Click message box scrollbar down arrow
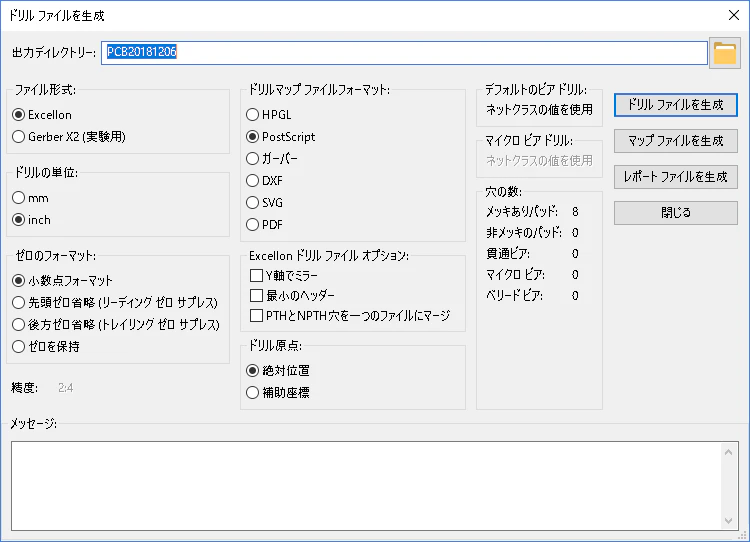The image size is (750, 542). (728, 520)
